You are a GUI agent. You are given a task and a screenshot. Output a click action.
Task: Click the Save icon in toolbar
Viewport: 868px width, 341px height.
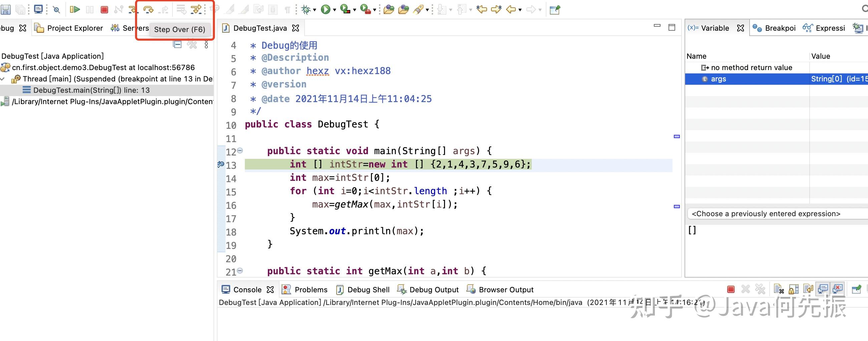[5, 9]
